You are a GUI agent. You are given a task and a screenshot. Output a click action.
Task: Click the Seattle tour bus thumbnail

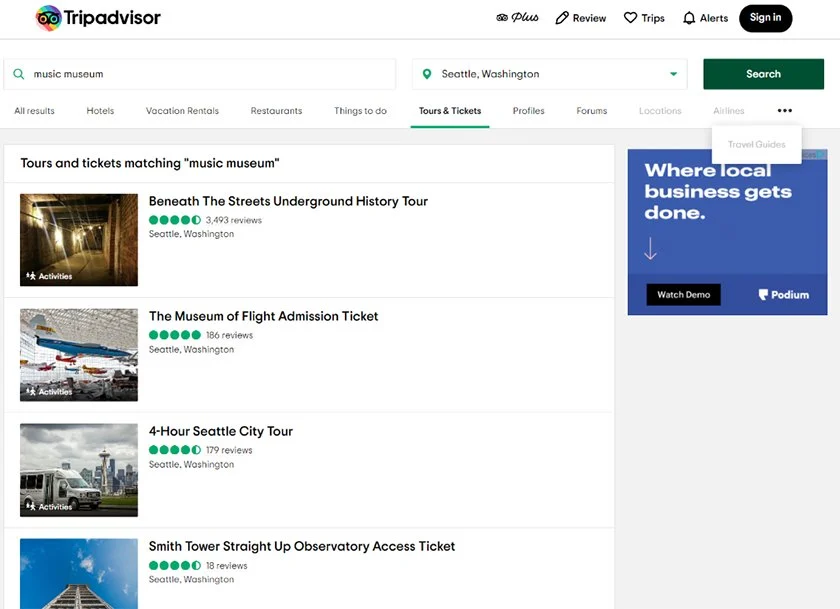pyautogui.click(x=79, y=470)
